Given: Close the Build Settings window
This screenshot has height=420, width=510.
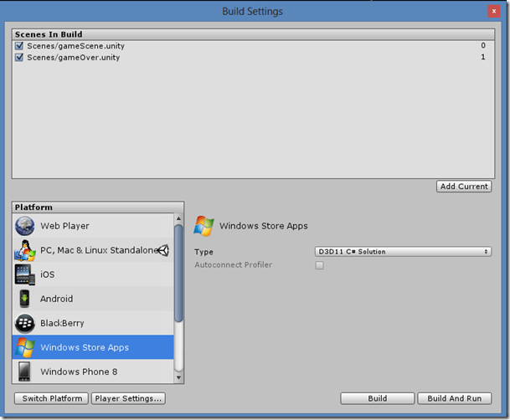Looking at the screenshot, I should click(x=495, y=11).
